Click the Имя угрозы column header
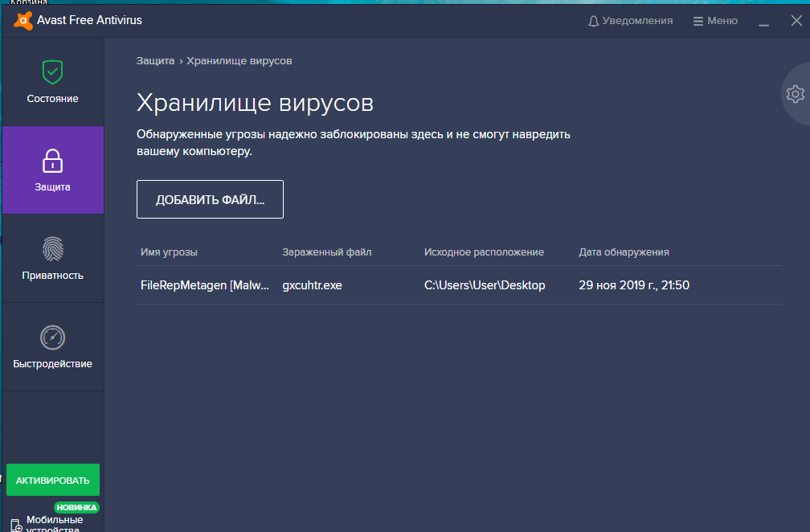The height and width of the screenshot is (532, 810). (x=169, y=252)
